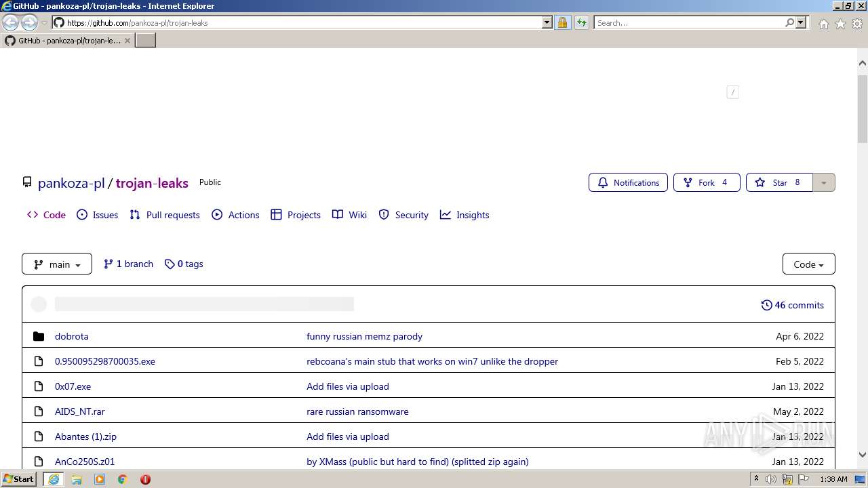Select the GitHub trojan-leaks browser tab

click(68, 41)
